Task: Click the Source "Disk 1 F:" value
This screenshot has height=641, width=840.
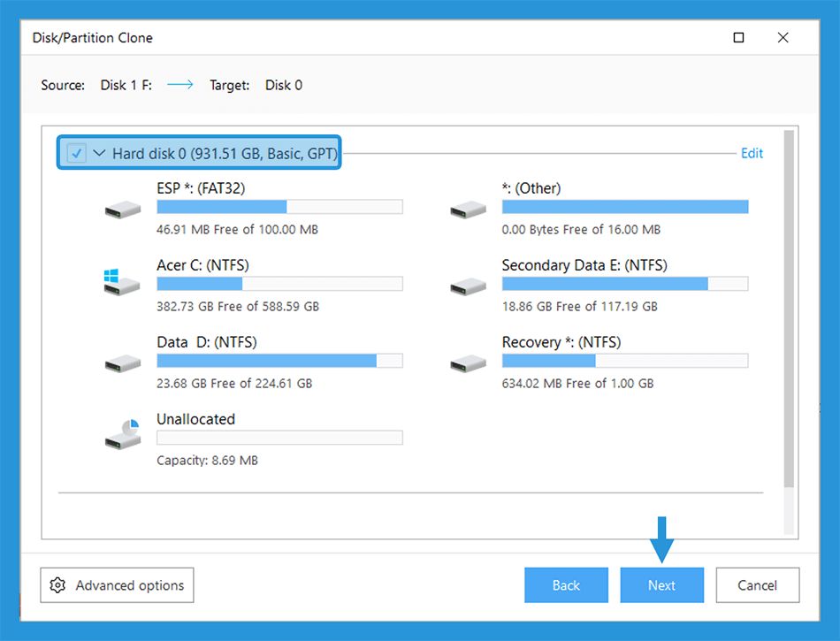Action: tap(126, 85)
